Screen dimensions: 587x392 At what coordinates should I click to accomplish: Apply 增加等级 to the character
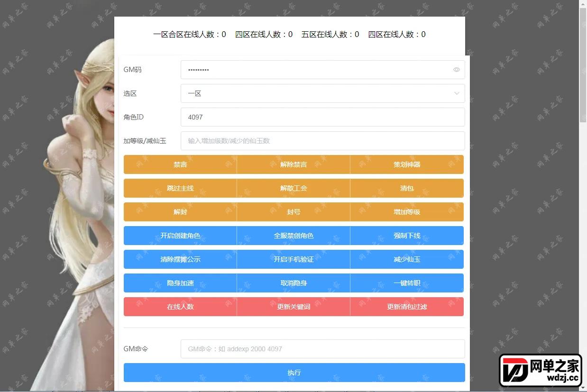point(407,212)
